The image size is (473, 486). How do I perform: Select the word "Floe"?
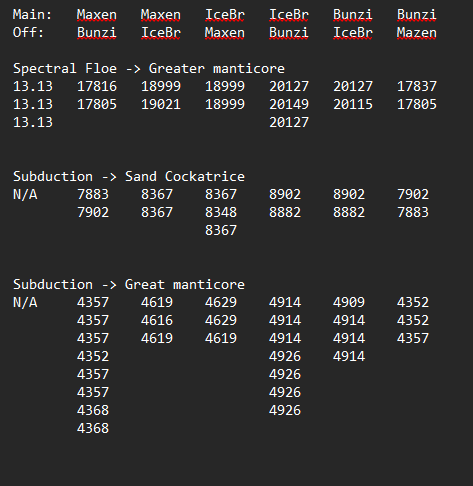point(101,69)
